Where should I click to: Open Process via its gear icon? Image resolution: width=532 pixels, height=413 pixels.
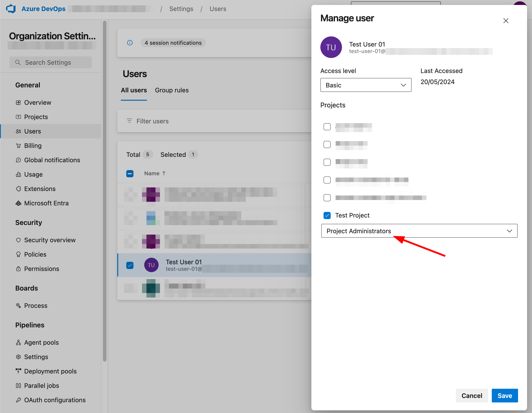coord(18,306)
